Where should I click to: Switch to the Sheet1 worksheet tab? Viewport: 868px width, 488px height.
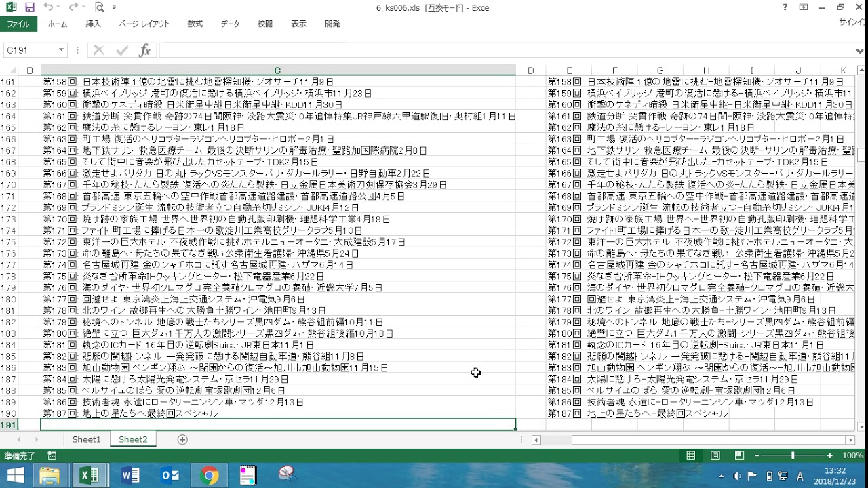(x=86, y=439)
